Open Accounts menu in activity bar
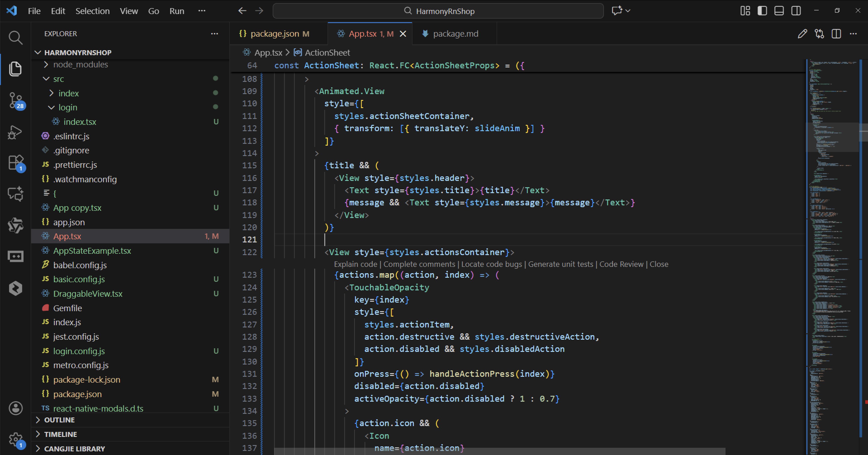The image size is (868, 455). pos(15,408)
